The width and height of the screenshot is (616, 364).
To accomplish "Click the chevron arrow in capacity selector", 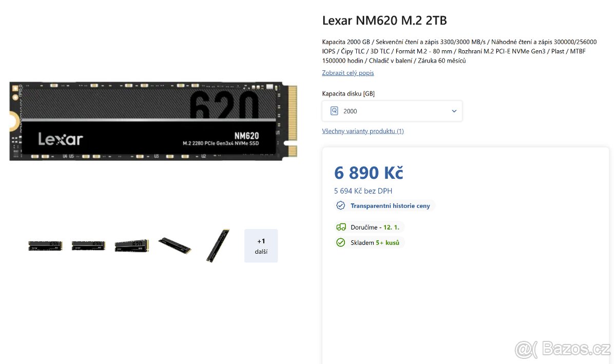I will [x=454, y=111].
